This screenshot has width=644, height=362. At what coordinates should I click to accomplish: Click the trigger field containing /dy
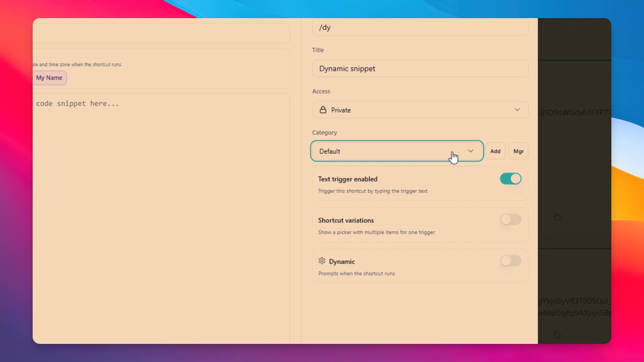[420, 28]
